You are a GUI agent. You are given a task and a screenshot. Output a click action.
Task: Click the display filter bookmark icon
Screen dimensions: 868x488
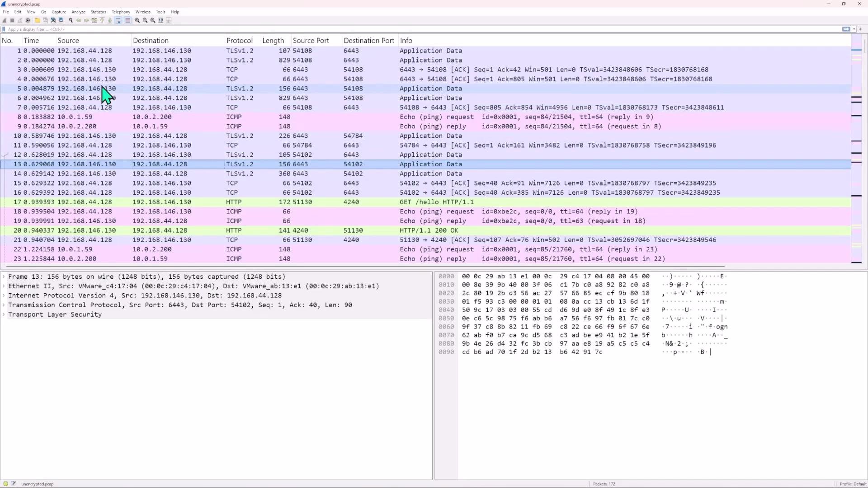point(4,29)
